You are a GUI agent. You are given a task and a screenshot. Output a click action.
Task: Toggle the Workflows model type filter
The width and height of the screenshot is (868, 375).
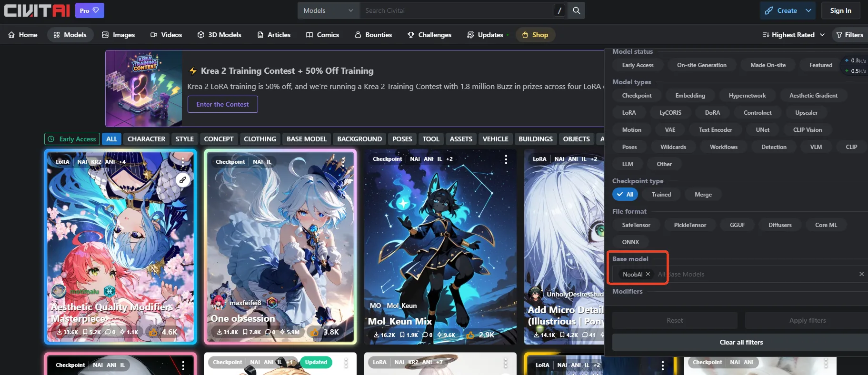724,147
